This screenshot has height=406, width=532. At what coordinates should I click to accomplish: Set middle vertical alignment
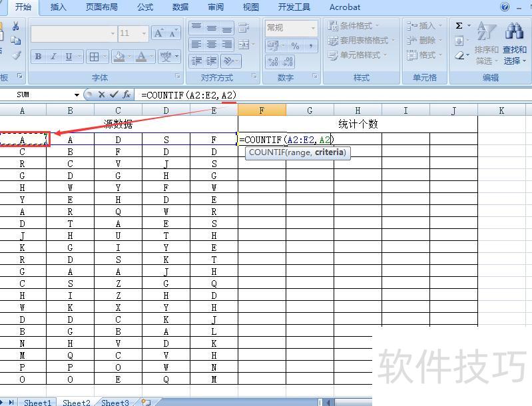coord(211,27)
